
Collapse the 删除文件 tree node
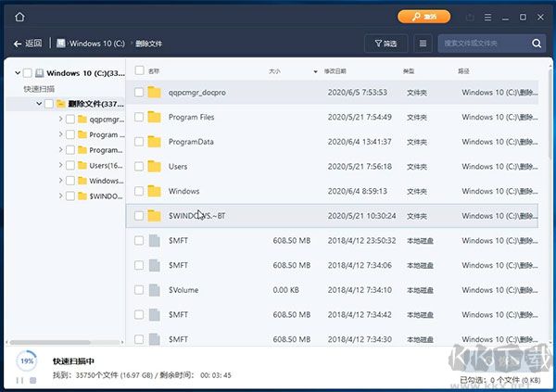(x=39, y=105)
